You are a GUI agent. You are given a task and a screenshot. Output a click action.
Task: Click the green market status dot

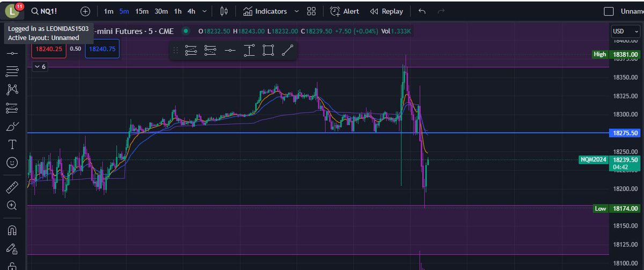pos(186,31)
